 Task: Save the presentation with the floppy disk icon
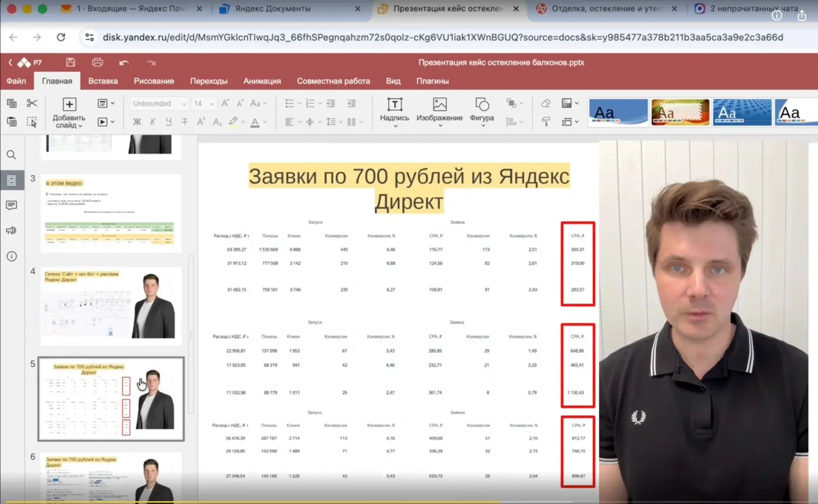(x=71, y=62)
